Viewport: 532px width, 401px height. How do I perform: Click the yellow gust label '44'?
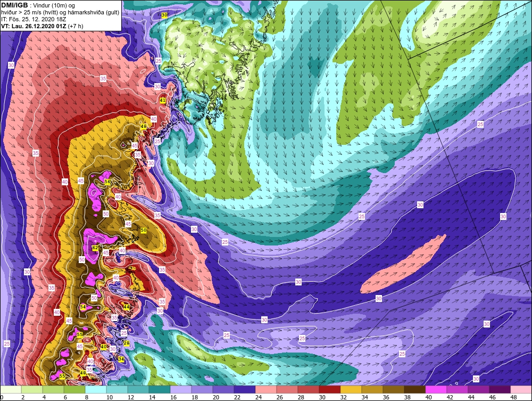[127, 307]
